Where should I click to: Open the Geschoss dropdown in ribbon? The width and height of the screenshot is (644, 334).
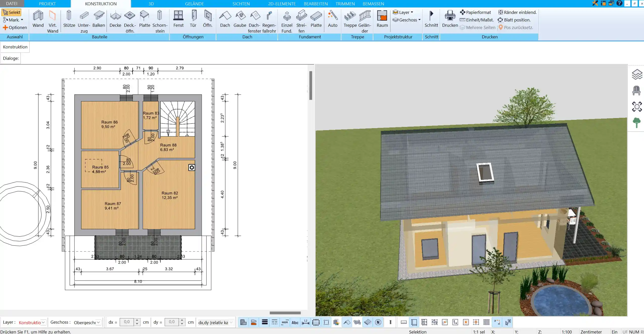click(407, 20)
